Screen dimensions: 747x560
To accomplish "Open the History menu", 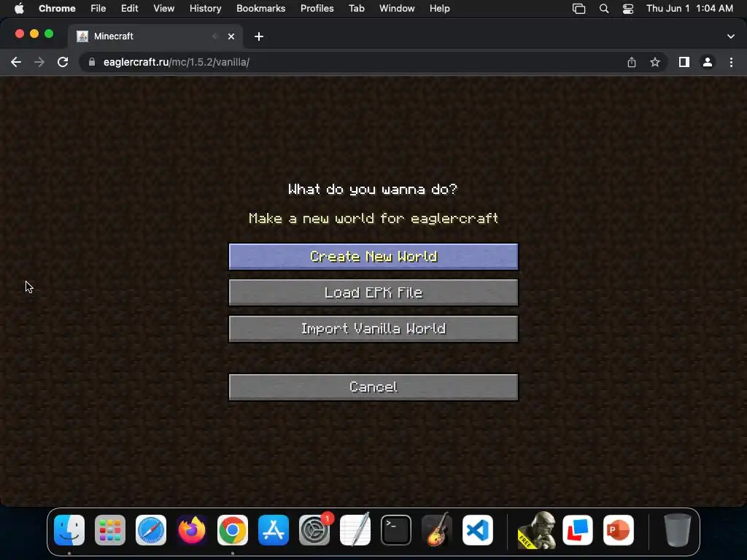I will (x=205, y=9).
